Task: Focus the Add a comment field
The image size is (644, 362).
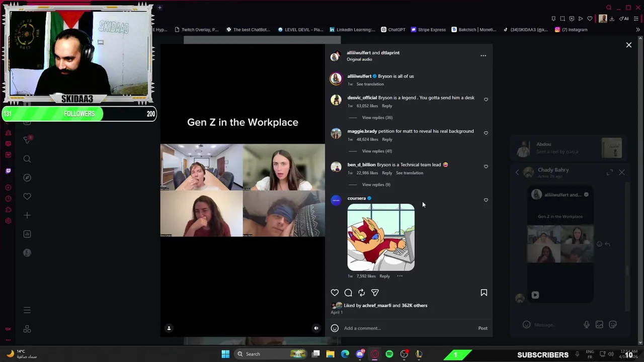Action: coord(408,328)
